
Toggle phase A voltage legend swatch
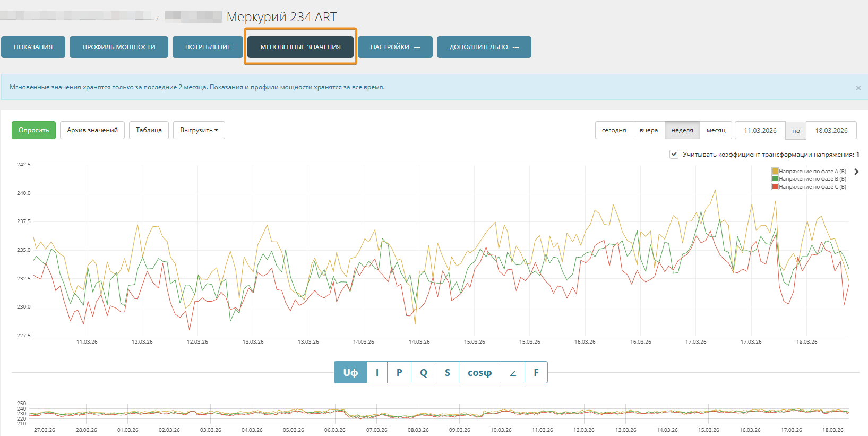click(775, 171)
